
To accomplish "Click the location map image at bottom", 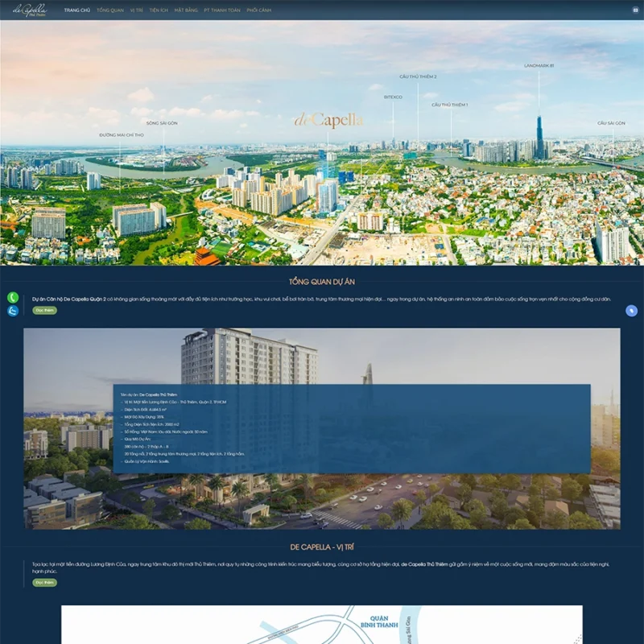I will [x=322, y=625].
